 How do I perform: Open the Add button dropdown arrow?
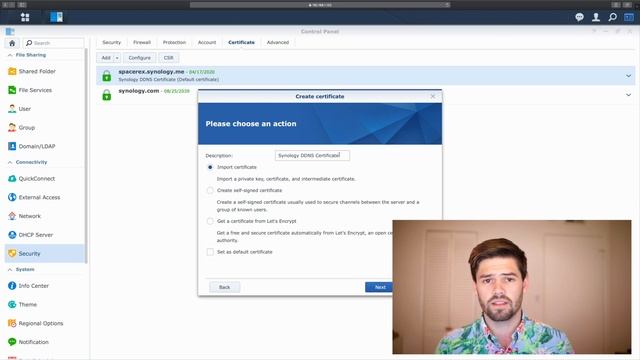117,58
